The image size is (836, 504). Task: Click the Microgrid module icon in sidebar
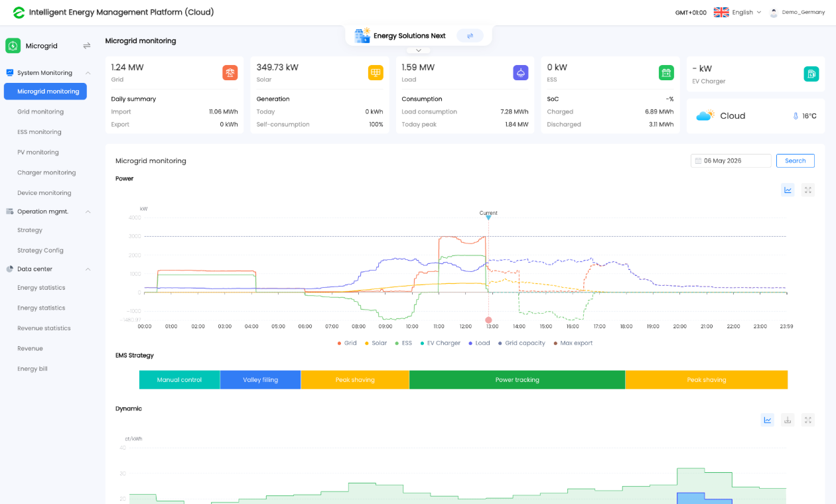[x=13, y=46]
